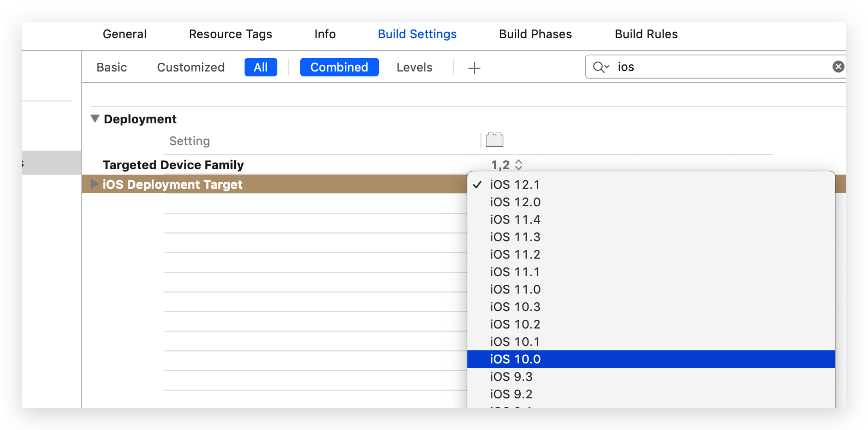Choose iOS 11.4 from the list
This screenshot has width=868, height=430.
click(x=651, y=219)
